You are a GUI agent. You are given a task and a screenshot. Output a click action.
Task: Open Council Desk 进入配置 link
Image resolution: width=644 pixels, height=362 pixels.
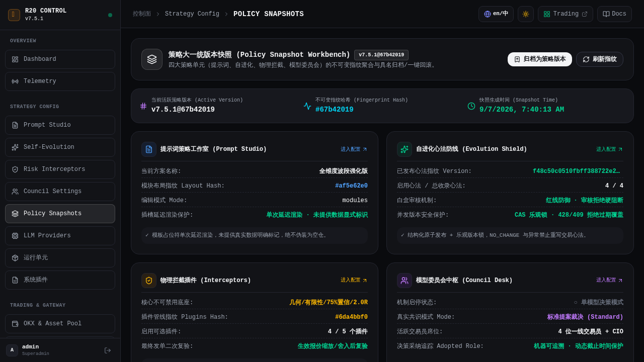click(x=609, y=281)
